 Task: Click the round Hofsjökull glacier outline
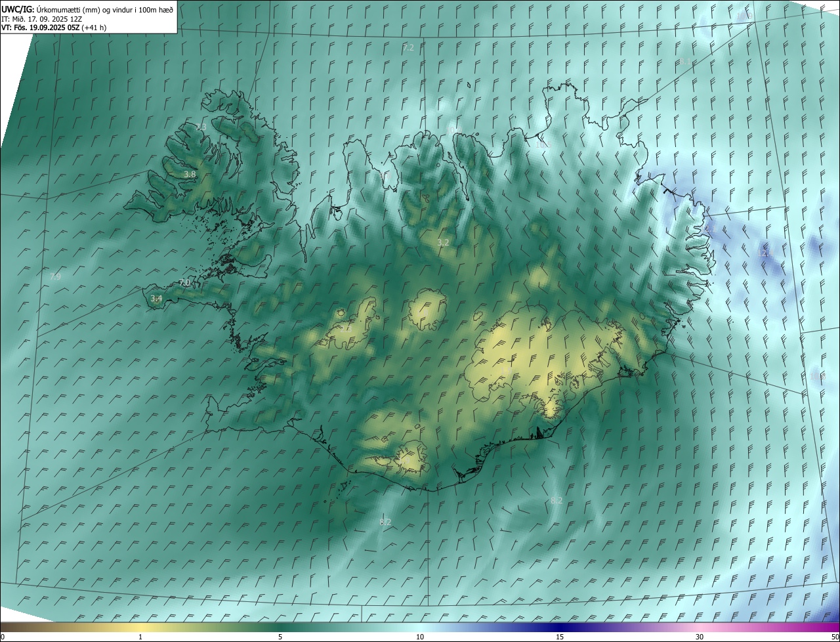(427, 310)
